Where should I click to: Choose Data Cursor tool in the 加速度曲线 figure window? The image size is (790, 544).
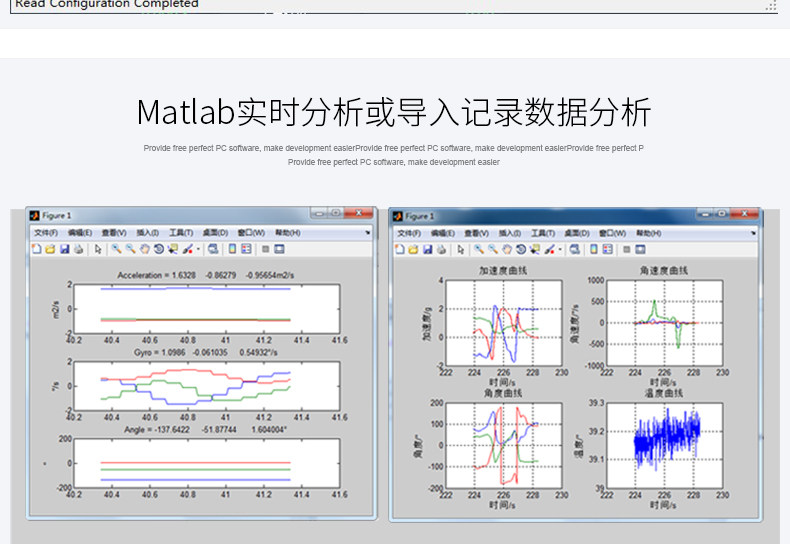(x=535, y=249)
